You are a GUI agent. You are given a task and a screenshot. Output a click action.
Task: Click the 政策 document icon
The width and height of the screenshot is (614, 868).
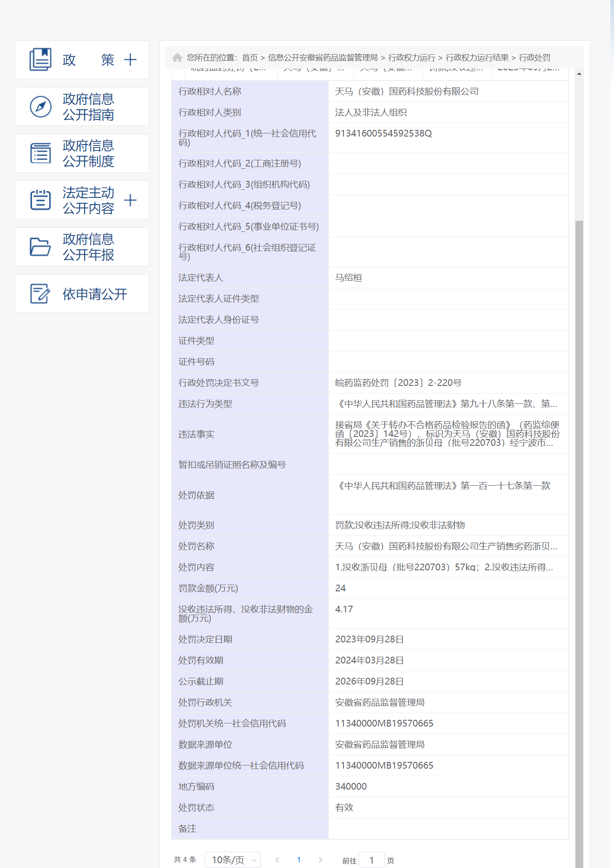(40, 60)
